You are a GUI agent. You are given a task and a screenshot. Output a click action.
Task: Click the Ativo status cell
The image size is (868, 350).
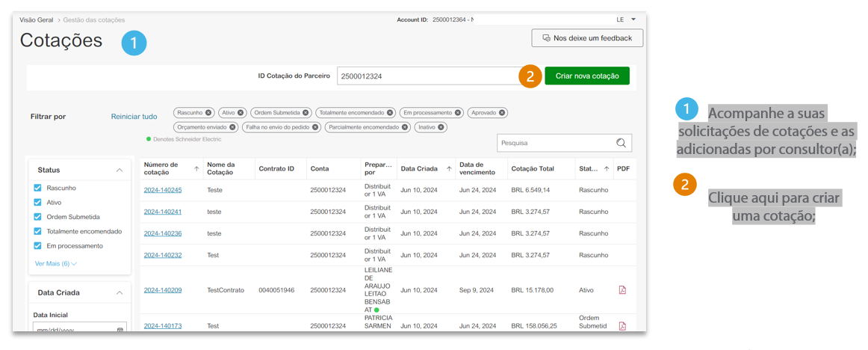coord(586,289)
